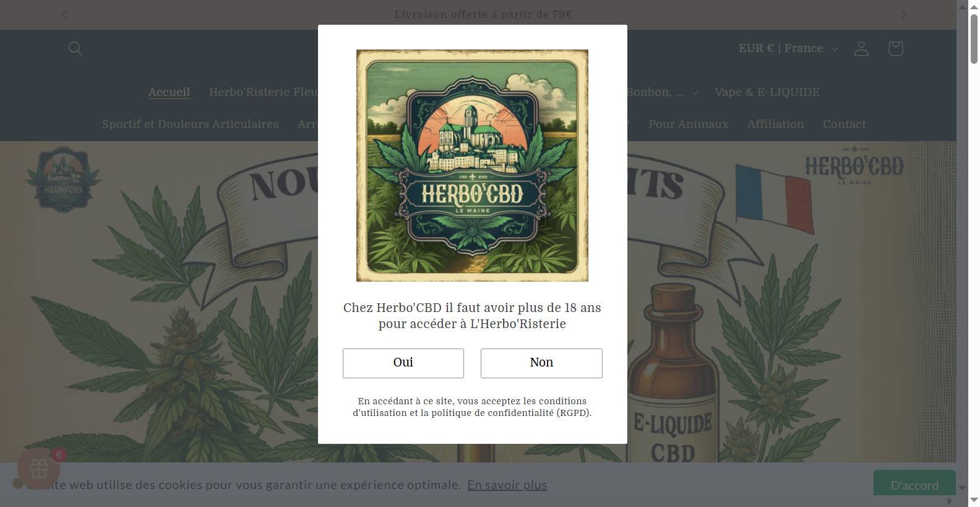This screenshot has width=980, height=507.
Task: Open the shopping cart icon
Action: (895, 48)
